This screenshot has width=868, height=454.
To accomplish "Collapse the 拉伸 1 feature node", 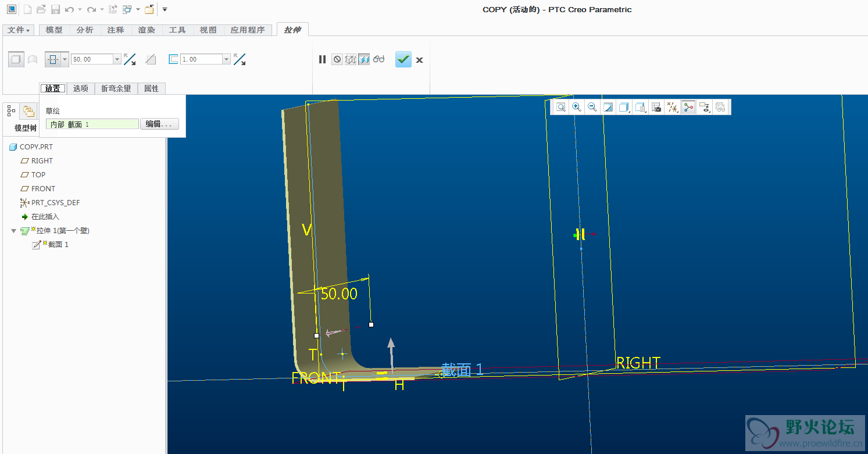I will tap(14, 231).
